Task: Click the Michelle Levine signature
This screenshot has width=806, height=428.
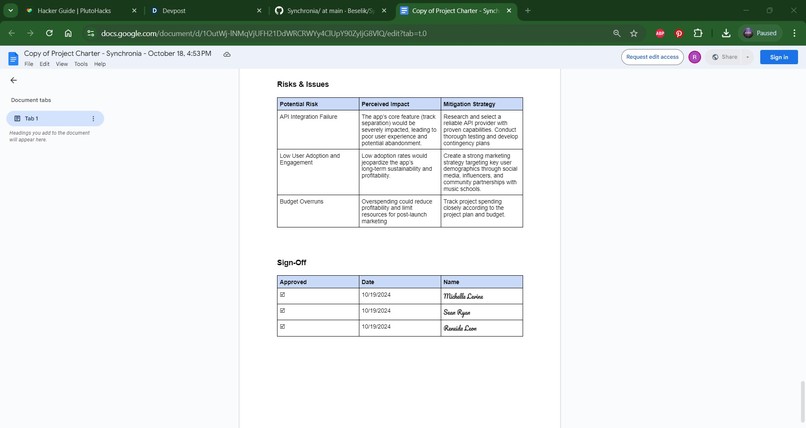Action: coord(463,296)
